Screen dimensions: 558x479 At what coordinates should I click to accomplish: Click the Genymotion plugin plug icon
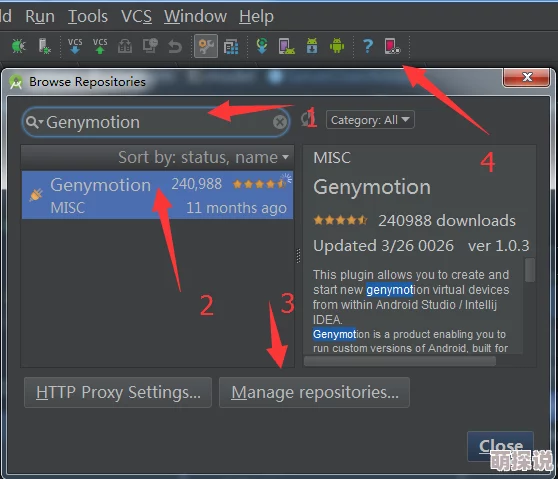[x=36, y=195]
